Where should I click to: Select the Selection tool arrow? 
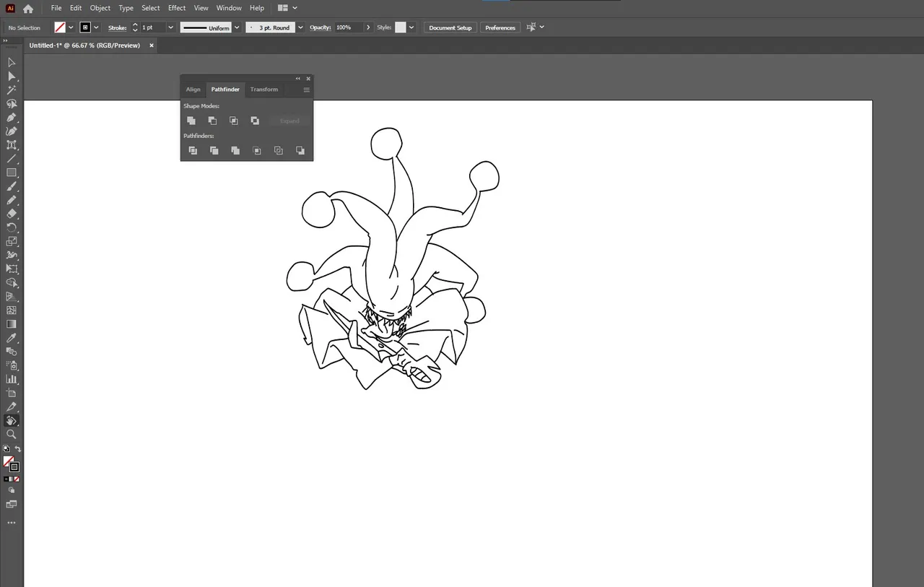pos(12,62)
